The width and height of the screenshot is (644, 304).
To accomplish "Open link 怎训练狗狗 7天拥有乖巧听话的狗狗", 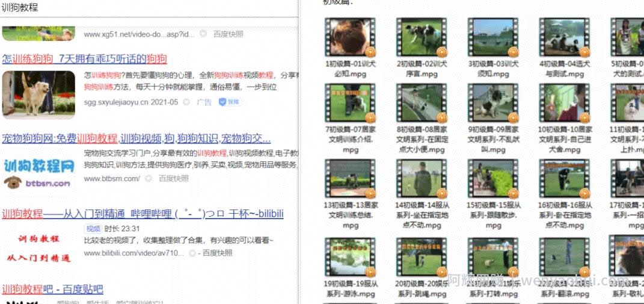I will pyautogui.click(x=85, y=59).
